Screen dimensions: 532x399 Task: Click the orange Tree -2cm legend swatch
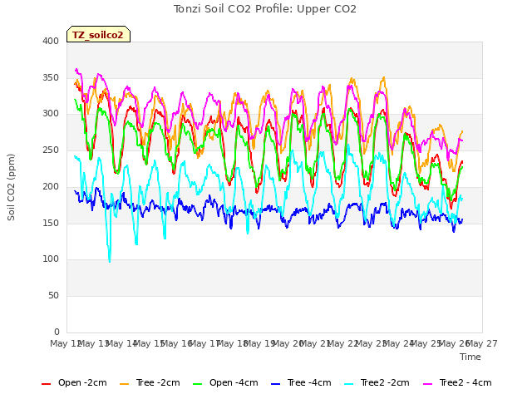tap(124, 384)
